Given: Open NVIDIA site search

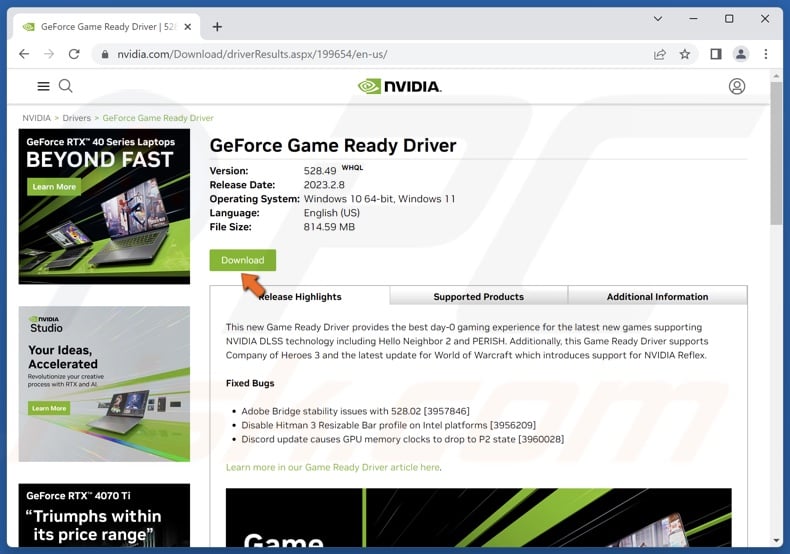Looking at the screenshot, I should 65,86.
